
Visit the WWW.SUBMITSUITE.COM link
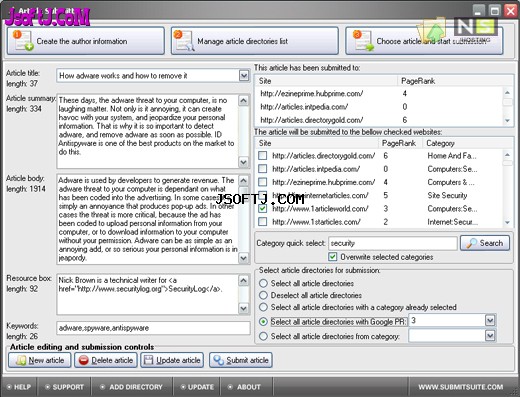pos(461,387)
